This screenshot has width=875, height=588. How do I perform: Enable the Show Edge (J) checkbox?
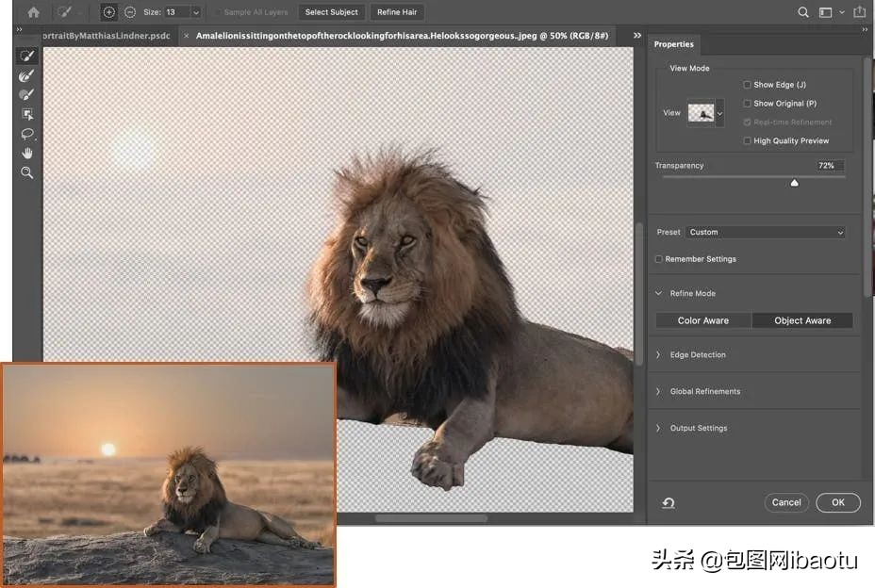click(x=747, y=84)
